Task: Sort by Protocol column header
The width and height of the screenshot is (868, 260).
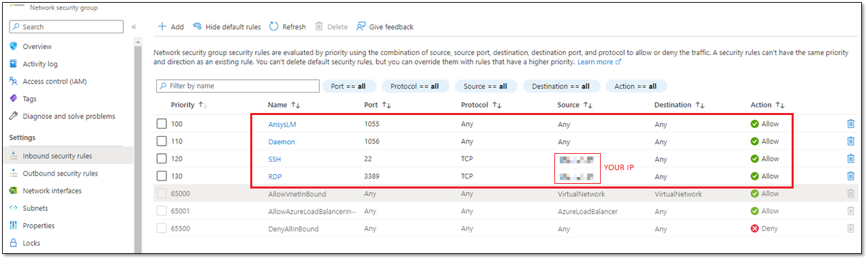Action: 481,105
